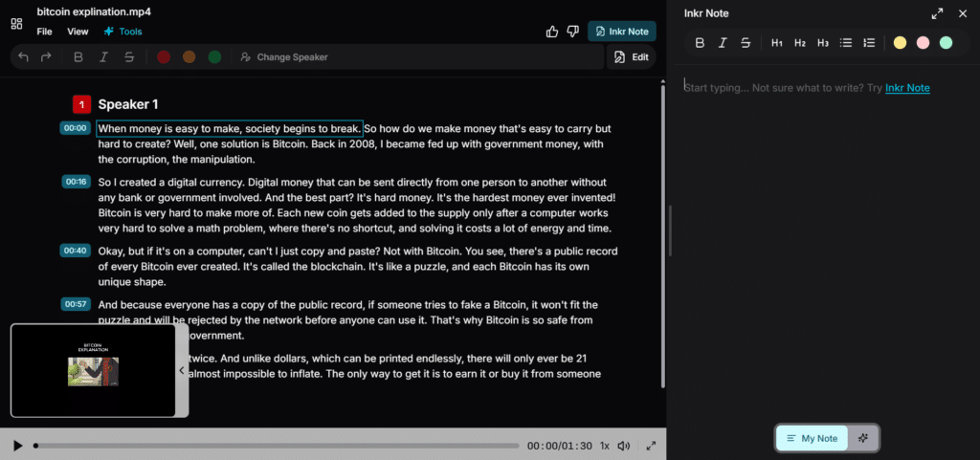Mute the video with the speaker icon
This screenshot has height=460, width=980.
(624, 446)
